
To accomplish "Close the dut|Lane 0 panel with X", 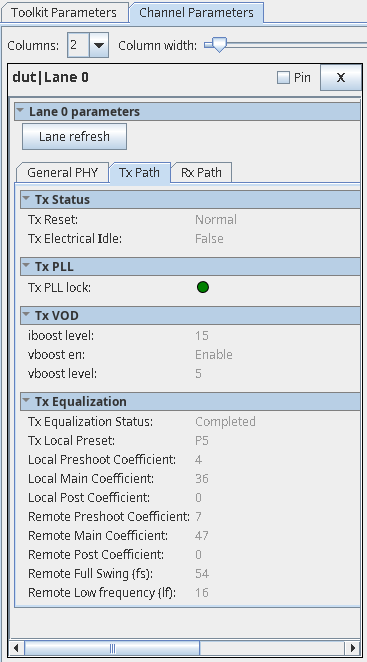I will (x=341, y=78).
